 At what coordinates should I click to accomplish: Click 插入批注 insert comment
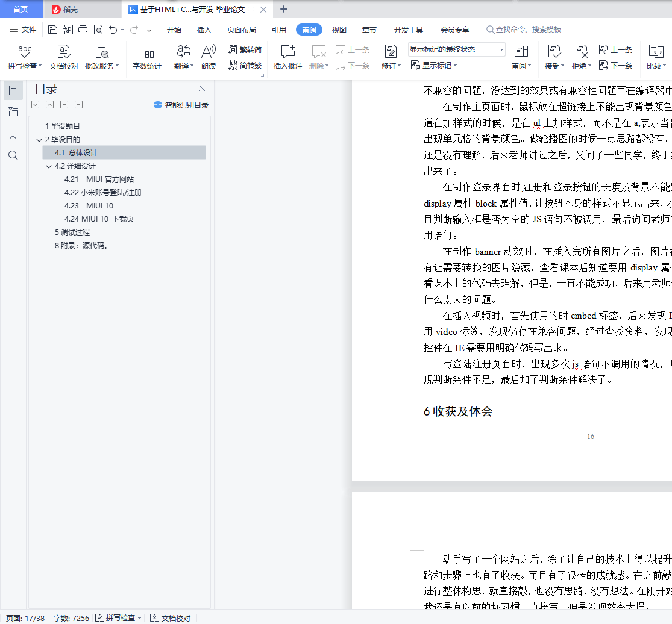[288, 57]
